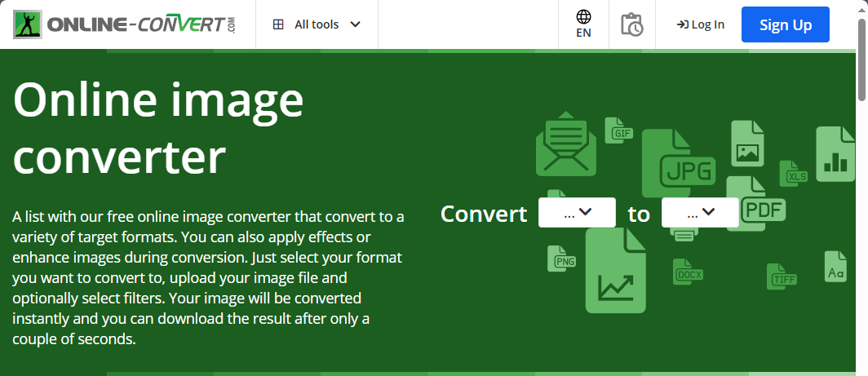The height and width of the screenshot is (376, 868).
Task: Click the globe language icon
Action: point(583,17)
